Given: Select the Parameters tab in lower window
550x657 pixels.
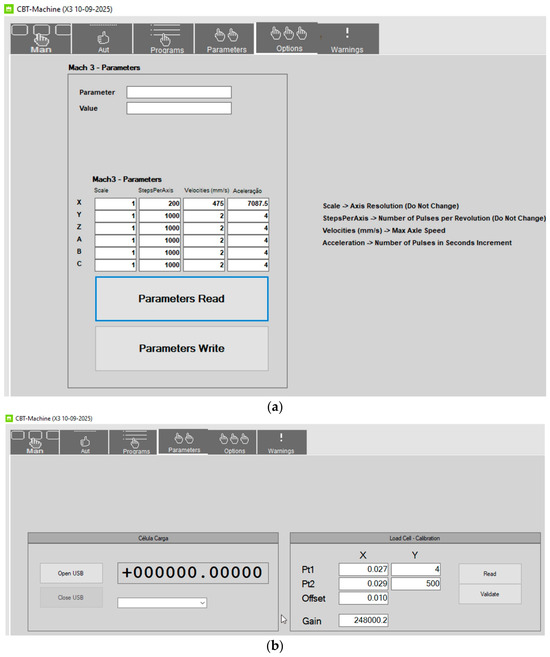Looking at the screenshot, I should (x=183, y=441).
